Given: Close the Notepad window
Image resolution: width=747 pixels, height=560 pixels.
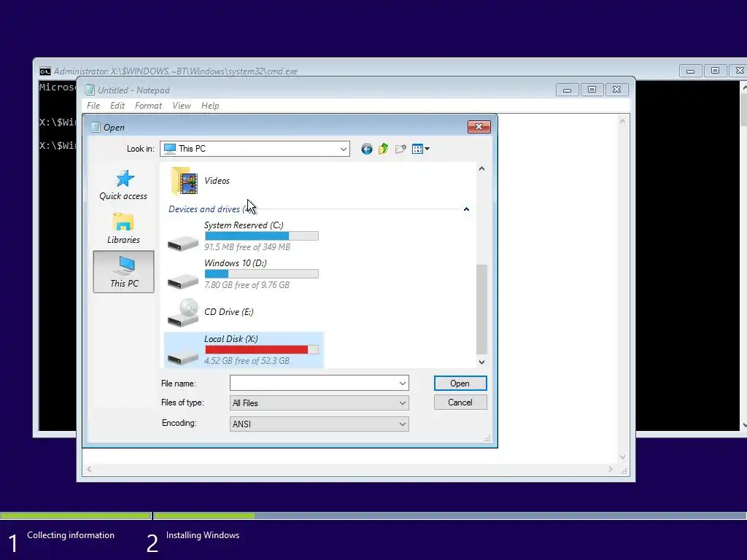Looking at the screenshot, I should [x=616, y=90].
